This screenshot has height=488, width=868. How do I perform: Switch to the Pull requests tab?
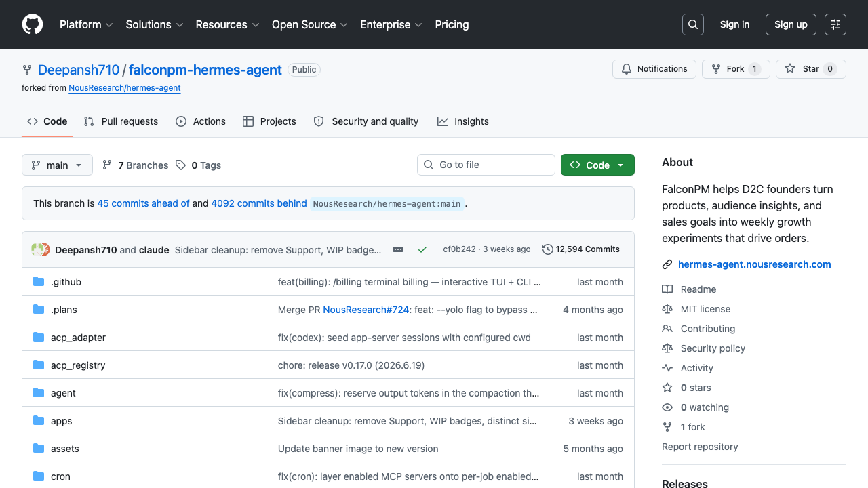tap(121, 121)
